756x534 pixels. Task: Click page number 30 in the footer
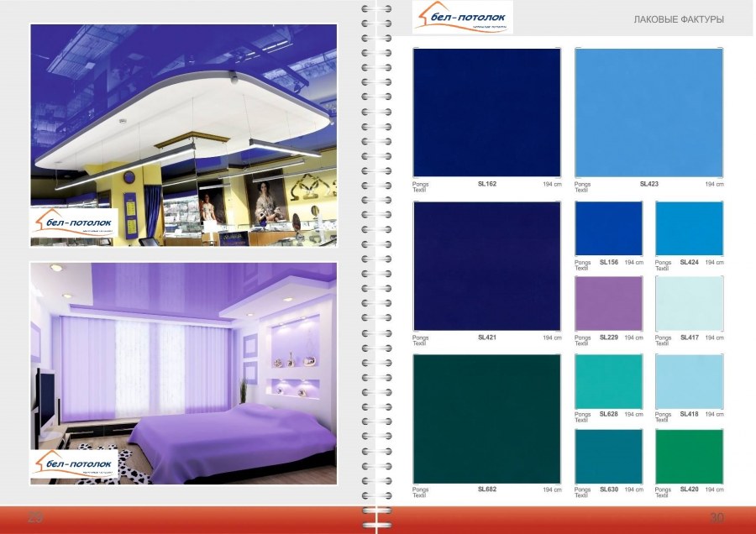tap(717, 516)
